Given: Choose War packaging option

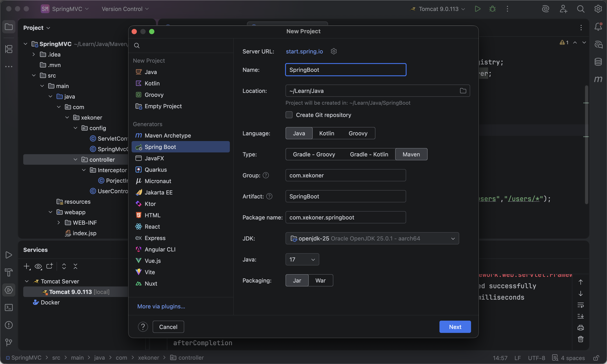Looking at the screenshot, I should [x=320, y=280].
